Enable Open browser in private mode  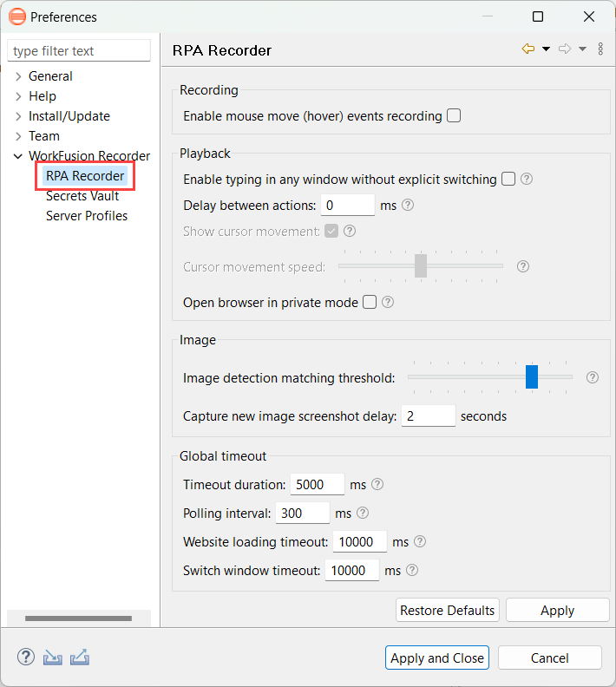tap(370, 302)
